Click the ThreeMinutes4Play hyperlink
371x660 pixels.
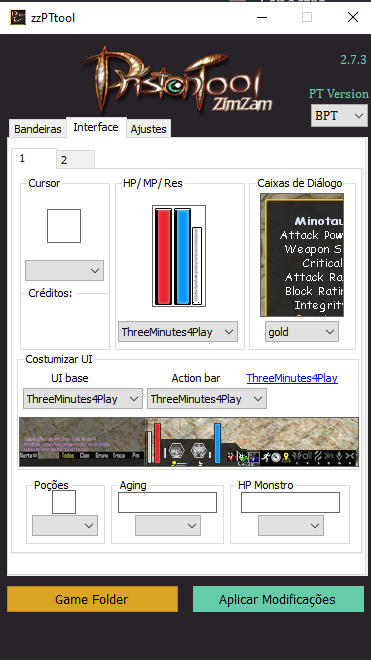point(292,378)
